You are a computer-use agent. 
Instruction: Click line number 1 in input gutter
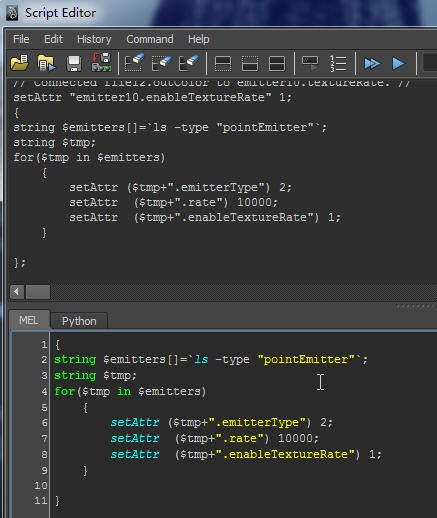tap(44, 344)
